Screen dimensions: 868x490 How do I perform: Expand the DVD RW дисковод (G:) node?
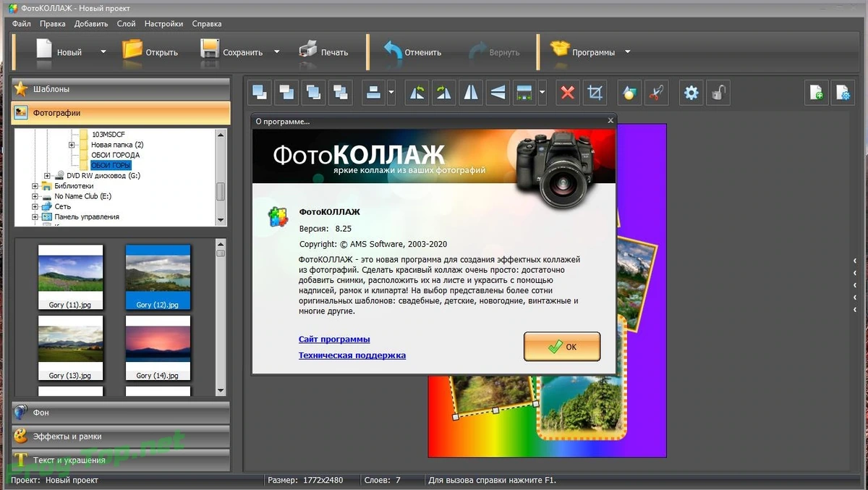point(47,176)
